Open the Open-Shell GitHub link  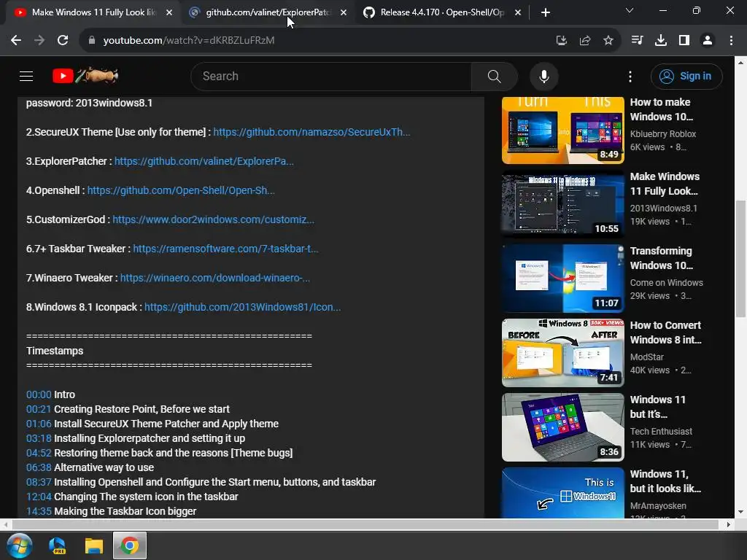181,190
